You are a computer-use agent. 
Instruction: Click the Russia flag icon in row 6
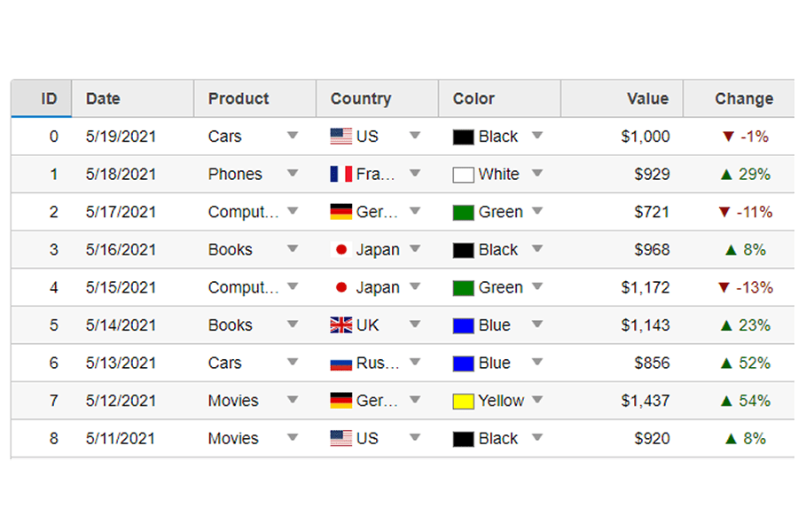point(341,363)
